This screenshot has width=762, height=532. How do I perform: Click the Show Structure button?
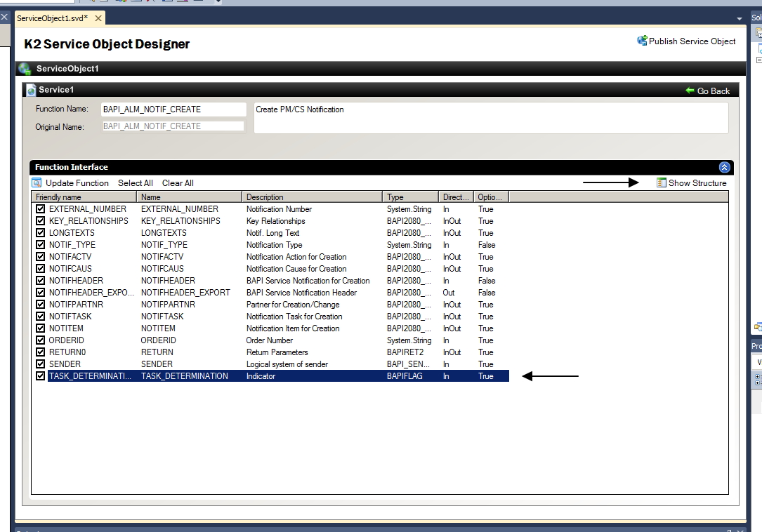(697, 183)
